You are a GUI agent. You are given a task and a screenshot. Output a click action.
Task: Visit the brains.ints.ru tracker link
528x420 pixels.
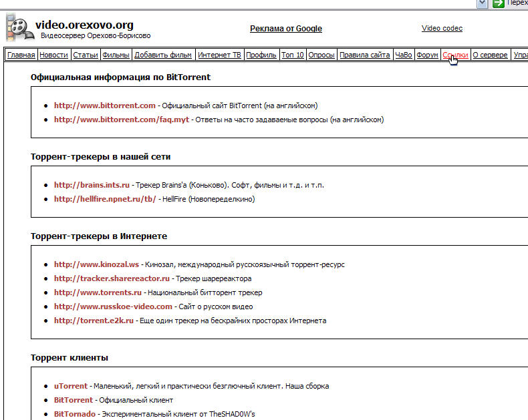92,185
